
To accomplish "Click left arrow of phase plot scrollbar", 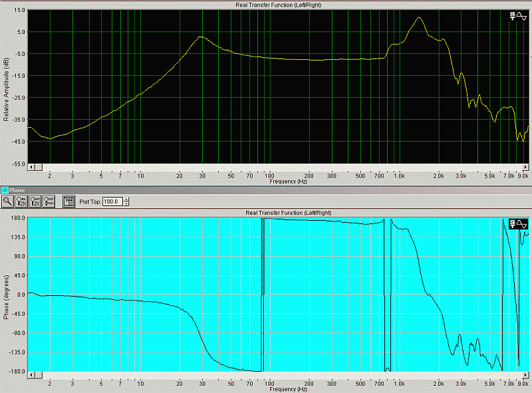I will click(x=31, y=375).
